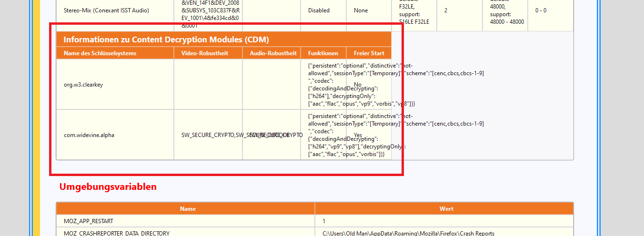644x236 pixels.
Task: Click the "Funktionen" column header
Action: [x=323, y=53]
